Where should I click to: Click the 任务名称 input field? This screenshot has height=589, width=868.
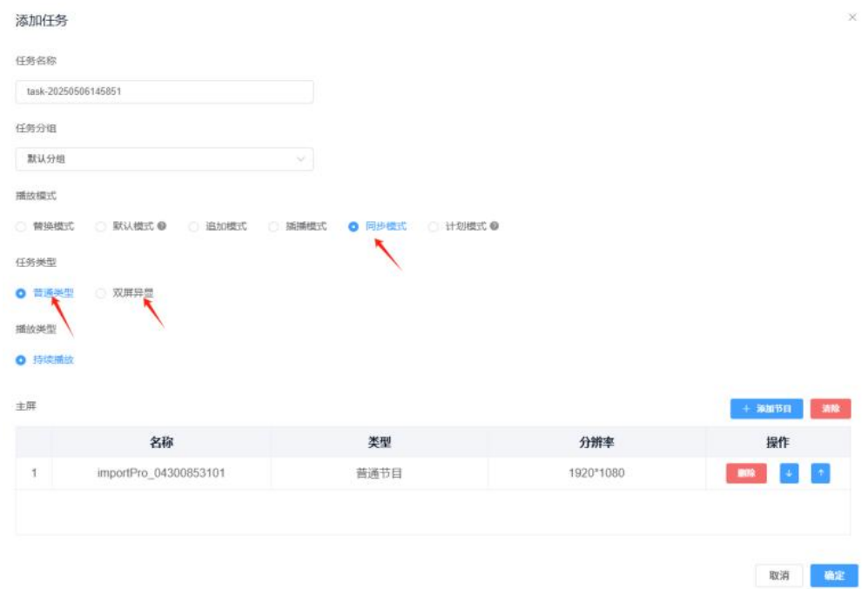pos(165,91)
